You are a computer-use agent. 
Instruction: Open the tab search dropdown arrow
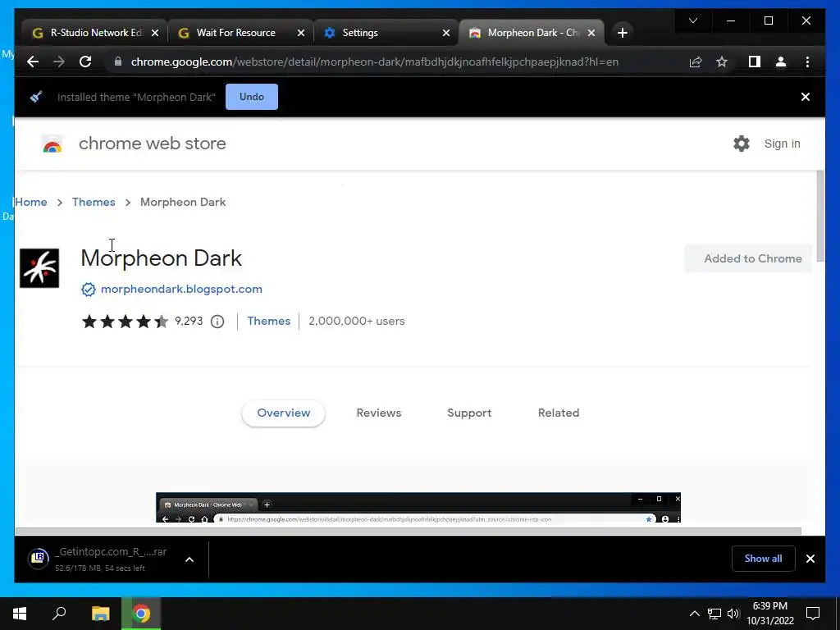[692, 21]
